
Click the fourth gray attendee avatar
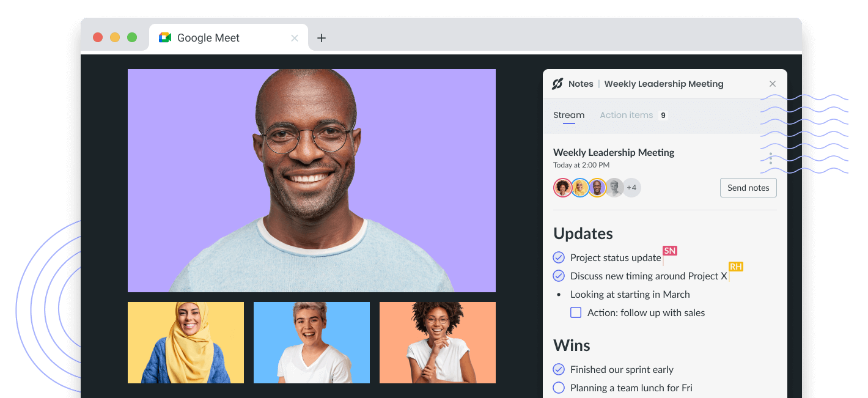click(x=614, y=188)
